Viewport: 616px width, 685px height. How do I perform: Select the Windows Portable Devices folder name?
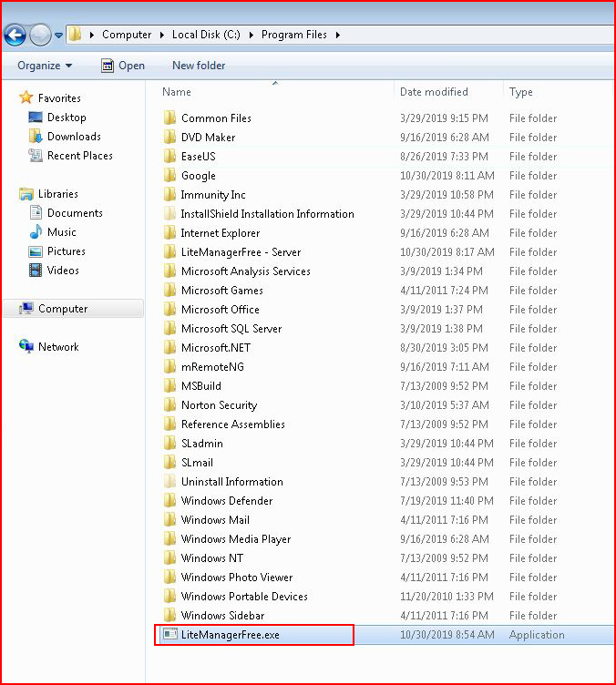(x=244, y=597)
